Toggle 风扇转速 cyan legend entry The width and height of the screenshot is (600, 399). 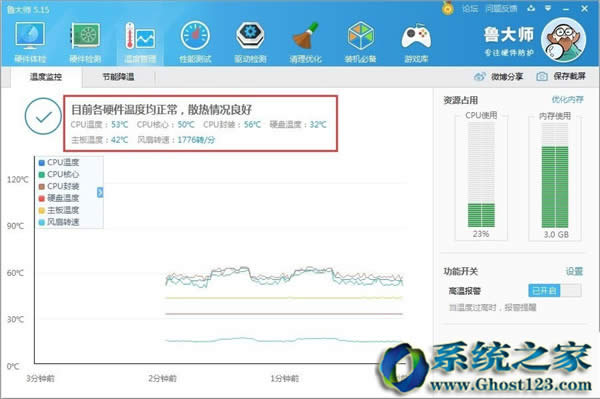click(x=59, y=222)
